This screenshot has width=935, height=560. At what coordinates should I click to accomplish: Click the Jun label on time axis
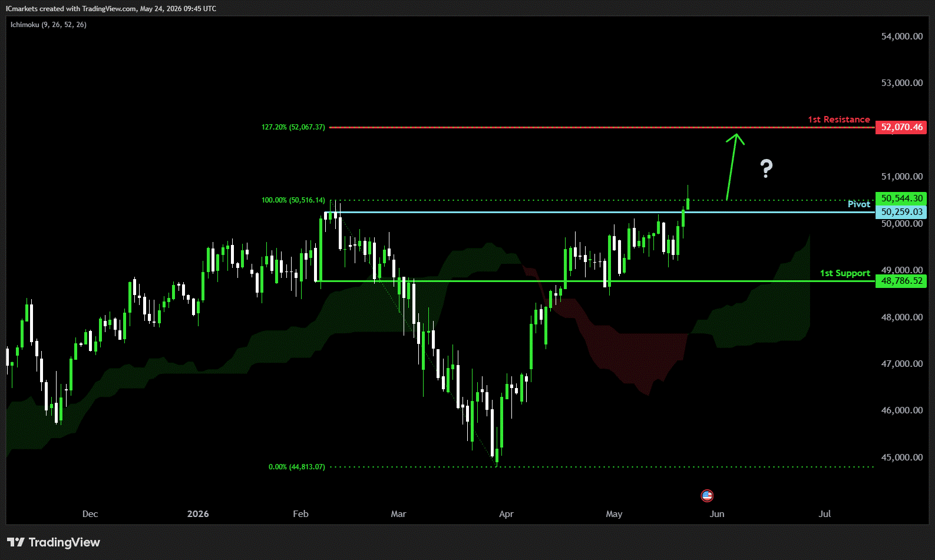pos(717,514)
